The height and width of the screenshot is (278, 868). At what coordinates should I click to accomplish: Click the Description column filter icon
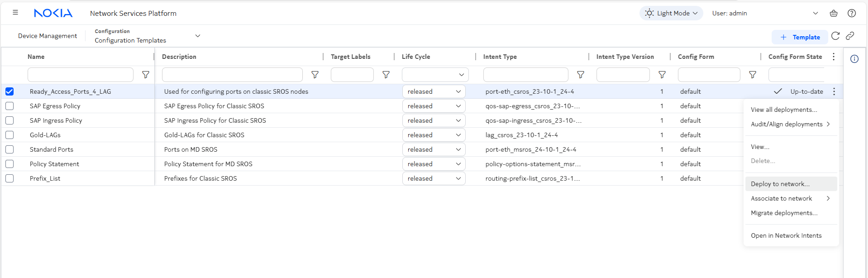tap(315, 75)
